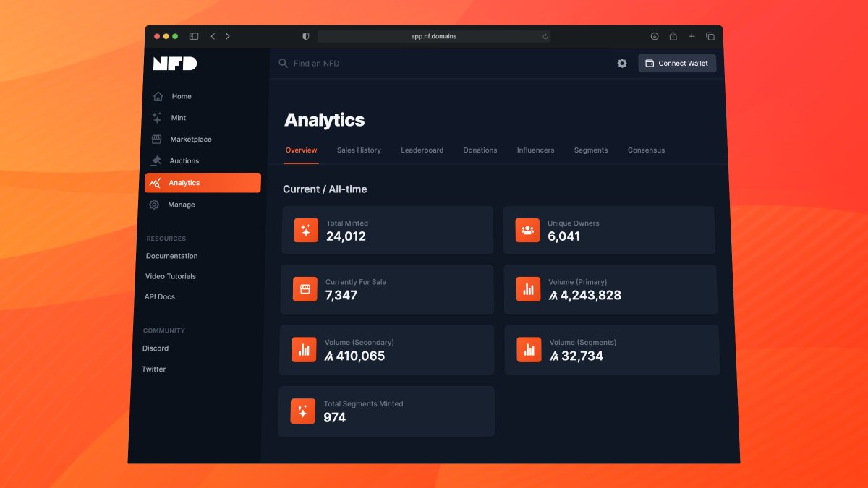The image size is (868, 488).
Task: Open the Video Tutorials link
Action: click(x=171, y=276)
